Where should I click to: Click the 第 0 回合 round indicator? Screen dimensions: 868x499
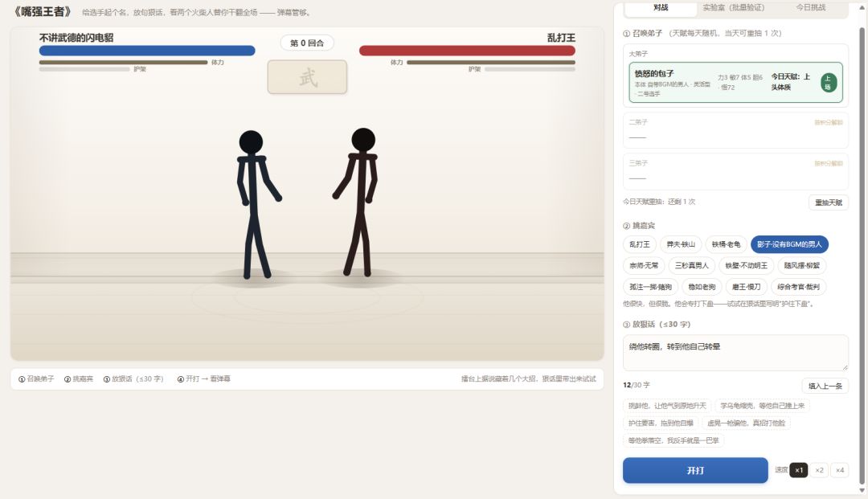tap(307, 43)
